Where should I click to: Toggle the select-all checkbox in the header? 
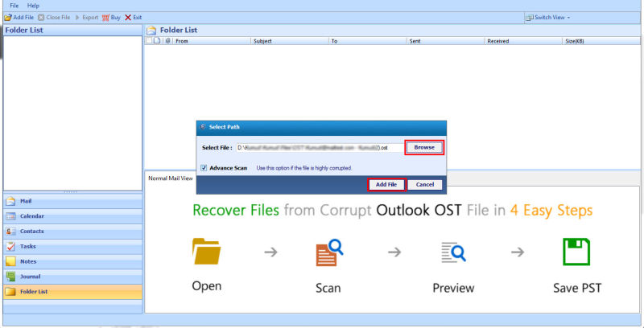click(149, 41)
